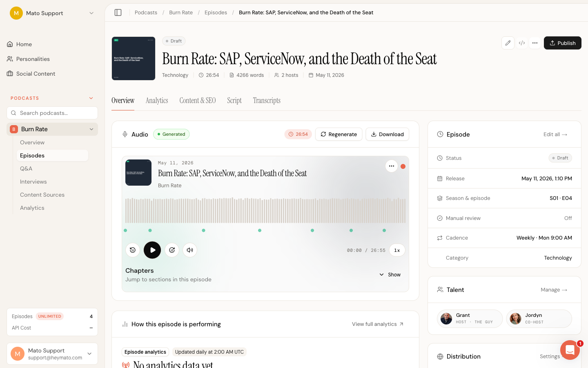Switch to the Analytics tab
This screenshot has height=368, width=588.
click(x=157, y=101)
